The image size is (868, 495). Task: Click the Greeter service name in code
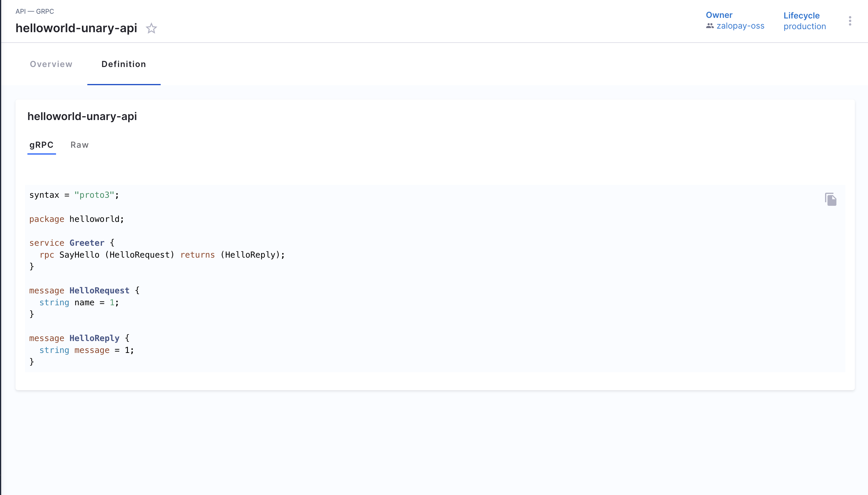click(x=87, y=243)
